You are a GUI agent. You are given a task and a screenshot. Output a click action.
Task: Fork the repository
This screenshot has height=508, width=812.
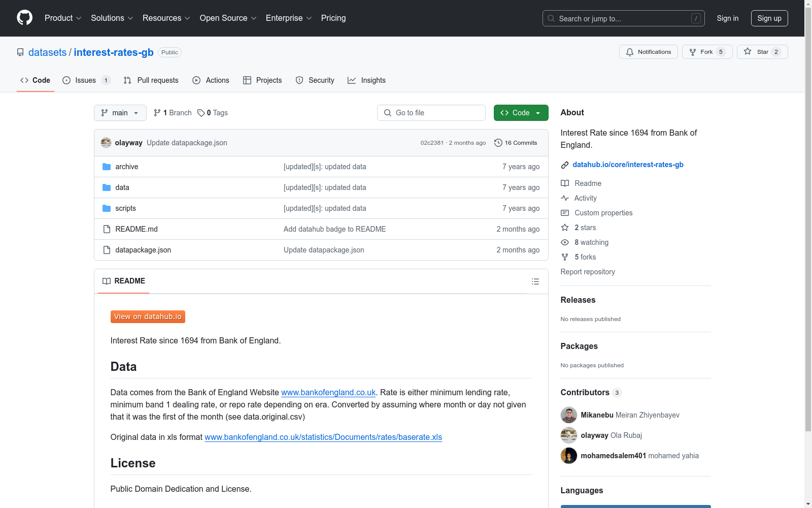click(707, 52)
